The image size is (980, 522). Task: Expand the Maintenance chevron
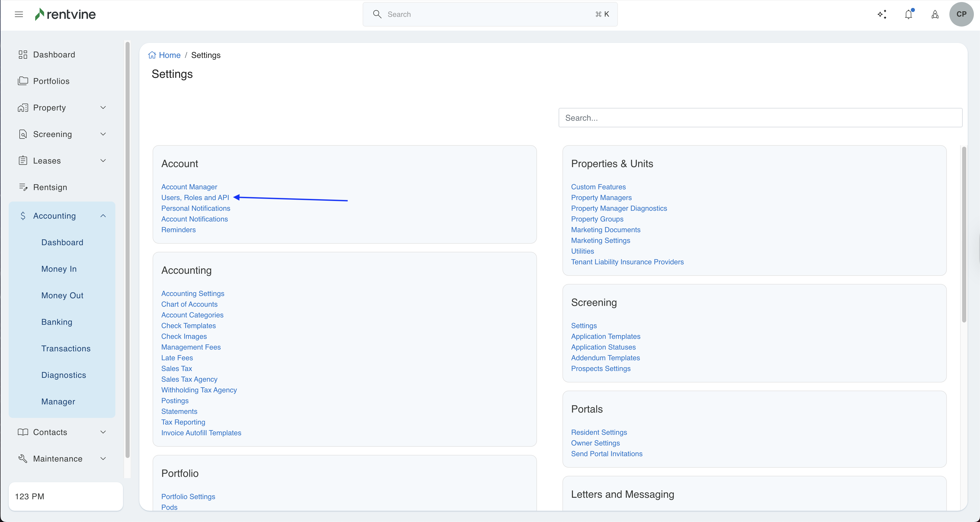103,458
